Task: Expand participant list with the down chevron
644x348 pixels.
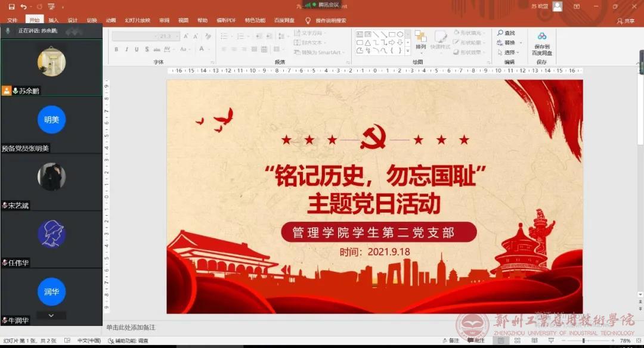Action: point(51,315)
